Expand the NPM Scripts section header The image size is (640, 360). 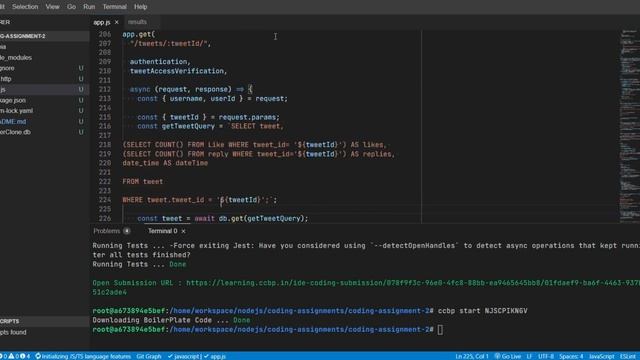tap(44, 321)
